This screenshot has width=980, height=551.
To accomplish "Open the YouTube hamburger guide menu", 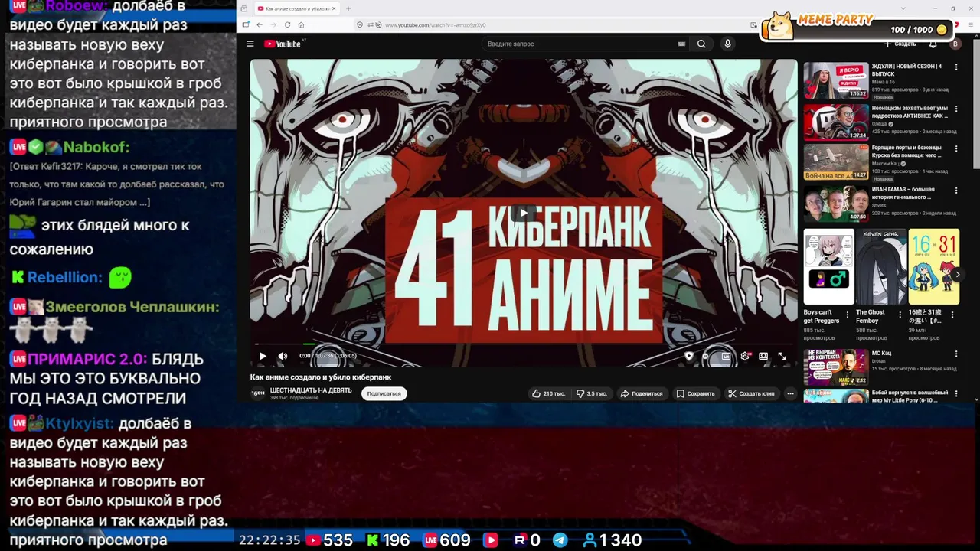I will coord(250,44).
